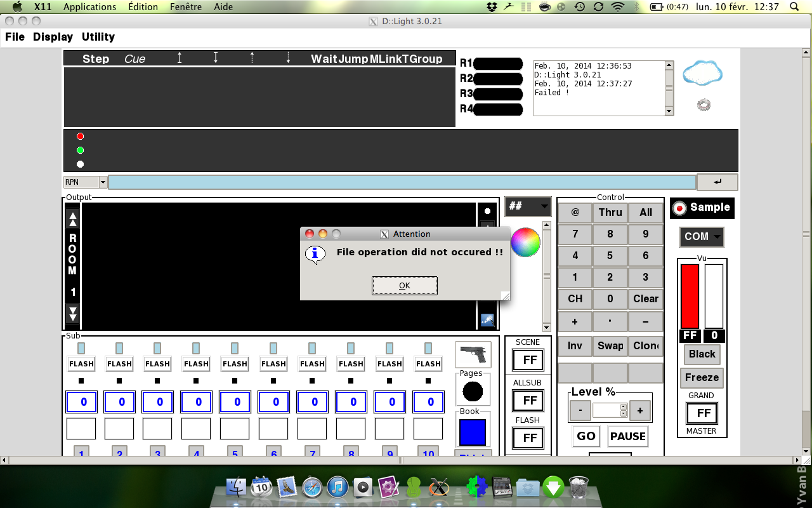Click the pistol icon button
Screen dimensions: 812x508
click(x=473, y=354)
